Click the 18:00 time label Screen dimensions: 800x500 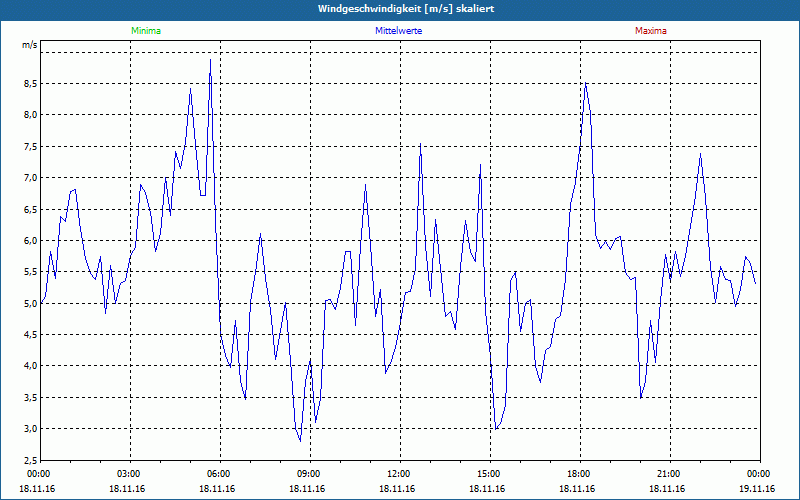[580, 474]
